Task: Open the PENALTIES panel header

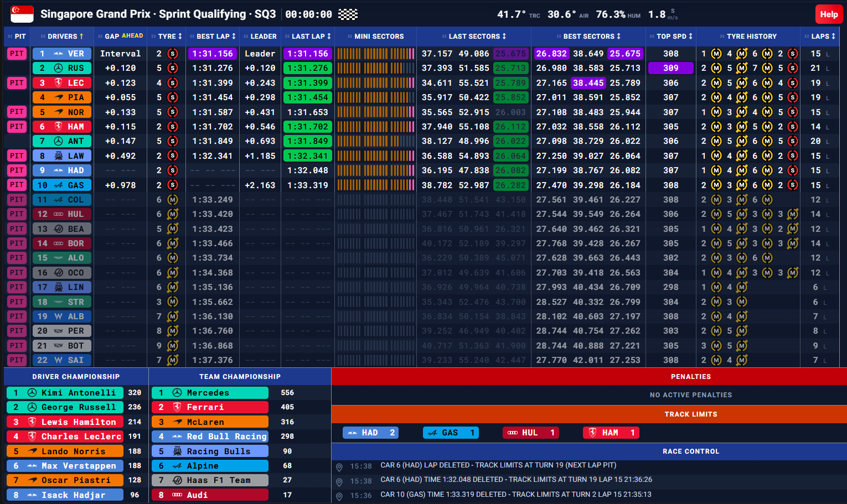Action: (589, 377)
